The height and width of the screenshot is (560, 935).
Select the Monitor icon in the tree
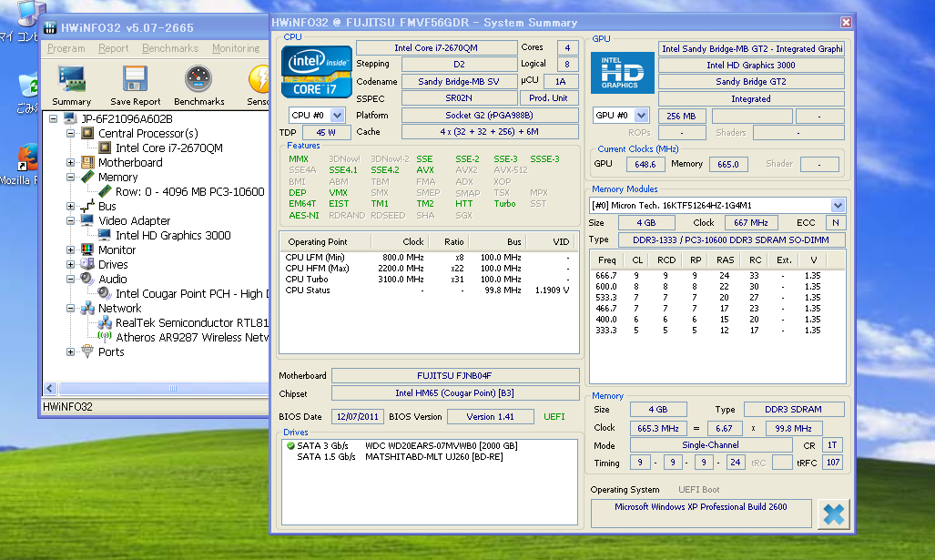[x=87, y=249]
